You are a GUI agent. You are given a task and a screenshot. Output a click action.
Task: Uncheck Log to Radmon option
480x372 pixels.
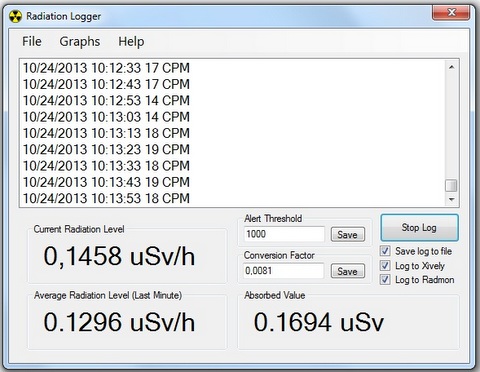pyautogui.click(x=385, y=279)
